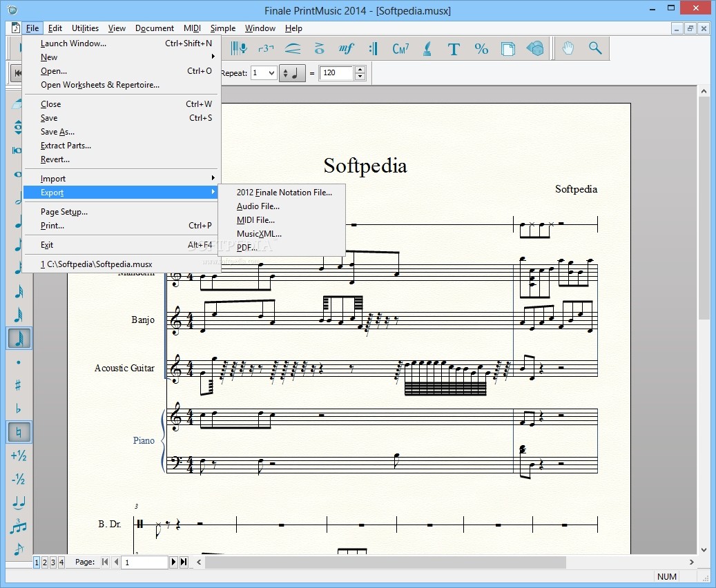Choose Page Setup... entry
716x588 pixels.
point(122,211)
